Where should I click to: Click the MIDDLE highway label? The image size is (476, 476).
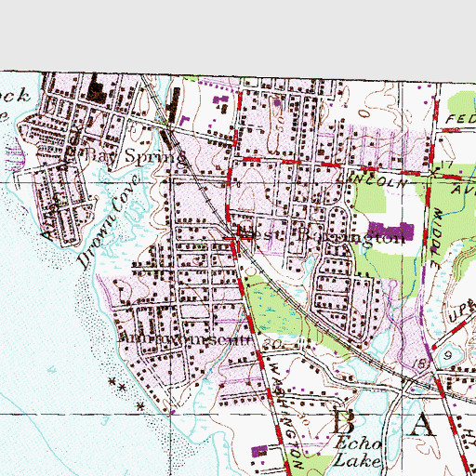435,239
